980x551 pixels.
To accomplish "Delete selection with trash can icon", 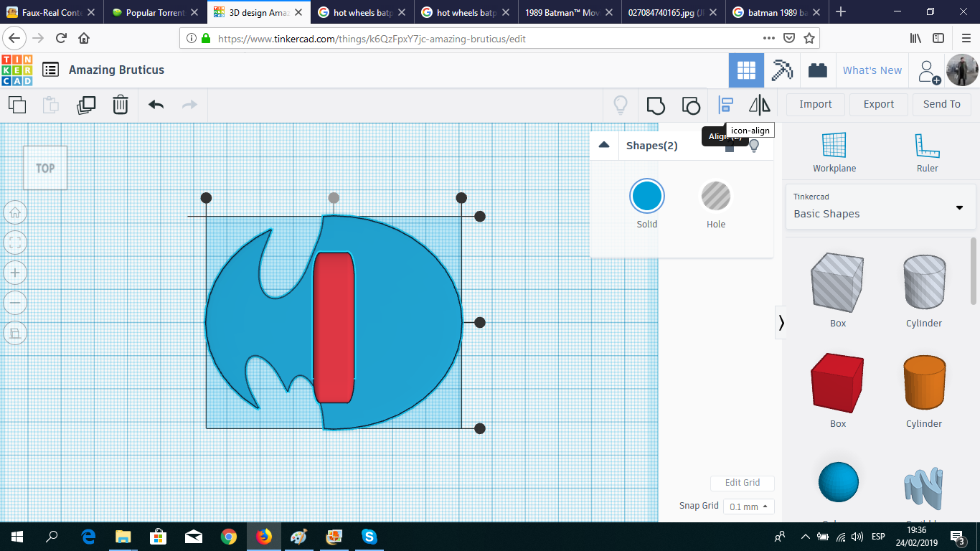I will pos(121,105).
